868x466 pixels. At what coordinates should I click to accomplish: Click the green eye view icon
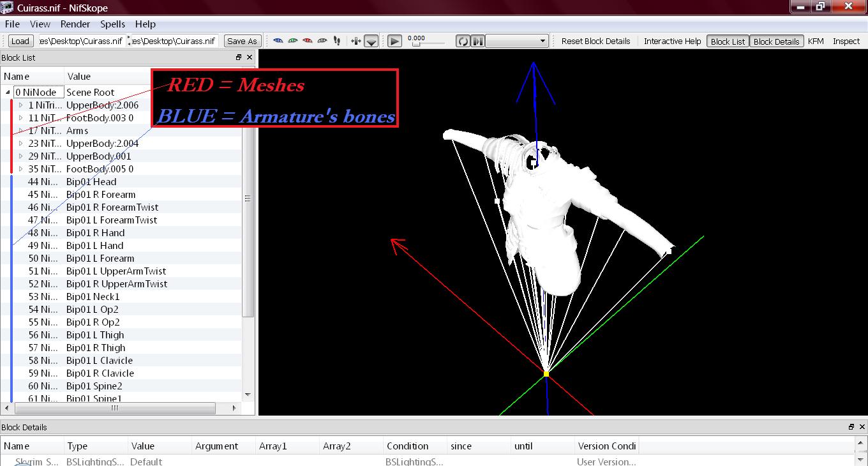pos(292,41)
